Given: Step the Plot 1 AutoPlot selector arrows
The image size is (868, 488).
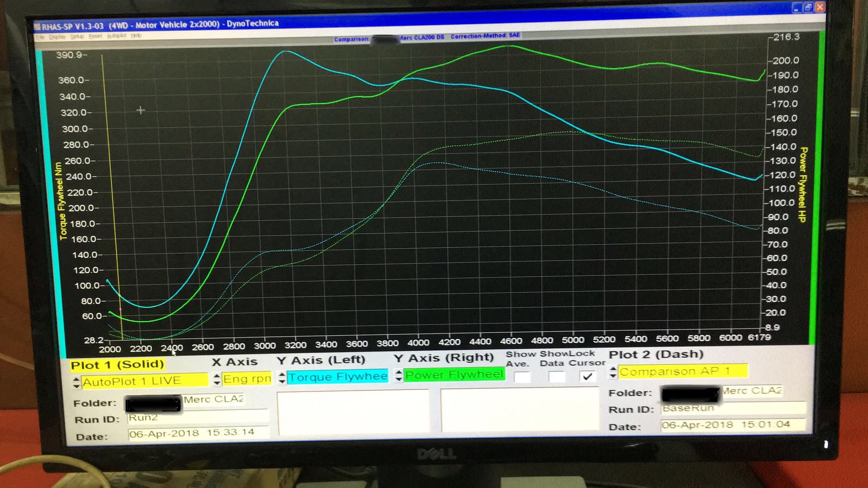Looking at the screenshot, I should [x=76, y=382].
